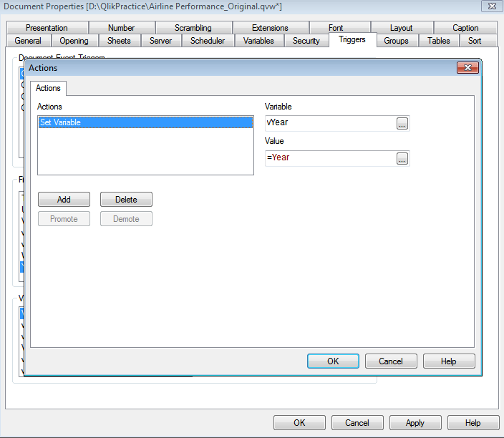
Task: Open the Extensions tab
Action: tap(270, 28)
